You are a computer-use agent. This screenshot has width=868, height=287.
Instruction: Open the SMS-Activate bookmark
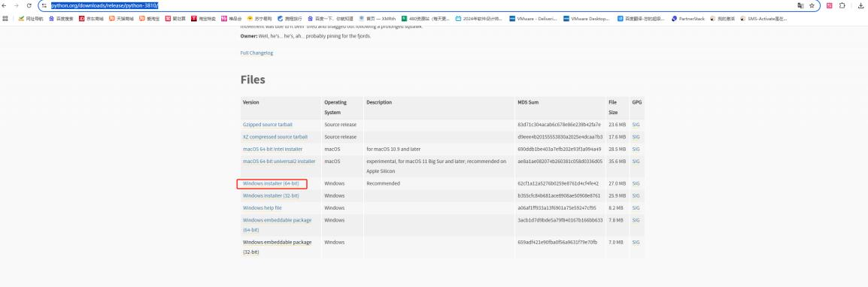click(x=763, y=18)
